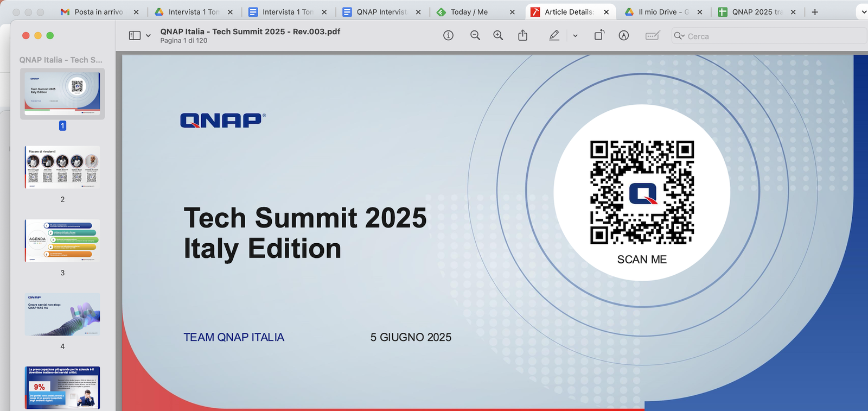
Task: Click the Google Sheets favicon on last tab
Action: point(723,12)
